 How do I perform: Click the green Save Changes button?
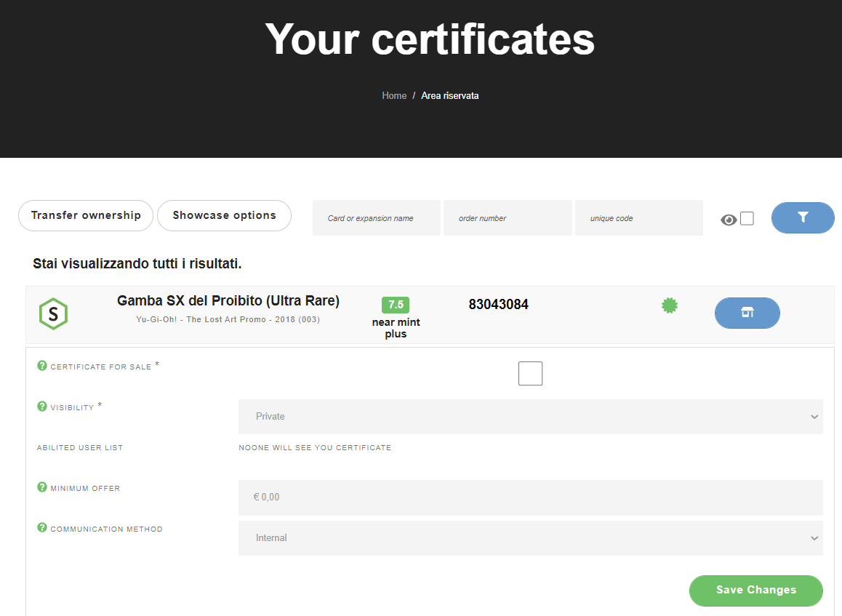click(x=756, y=591)
